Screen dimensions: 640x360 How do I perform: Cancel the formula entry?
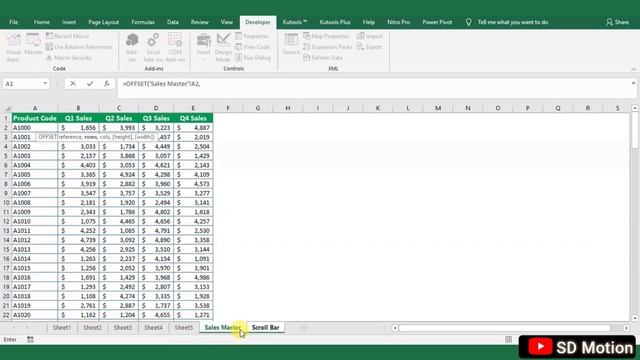coord(73,84)
